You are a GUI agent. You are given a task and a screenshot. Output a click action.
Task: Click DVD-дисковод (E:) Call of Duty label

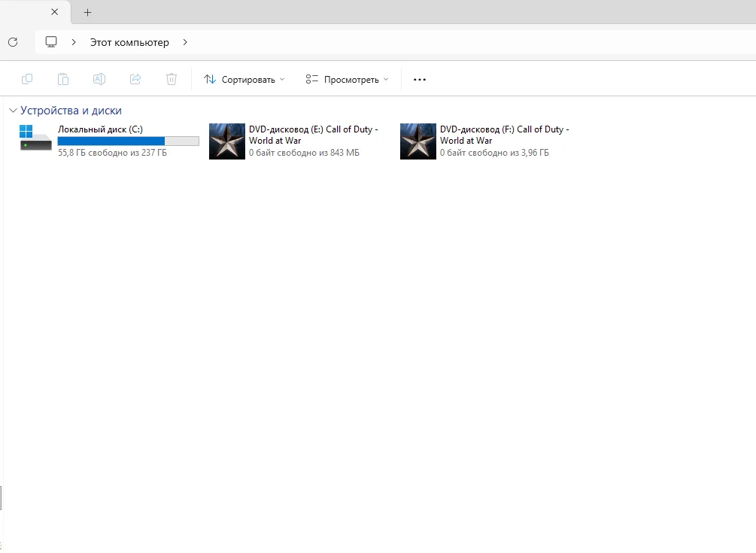pos(314,135)
